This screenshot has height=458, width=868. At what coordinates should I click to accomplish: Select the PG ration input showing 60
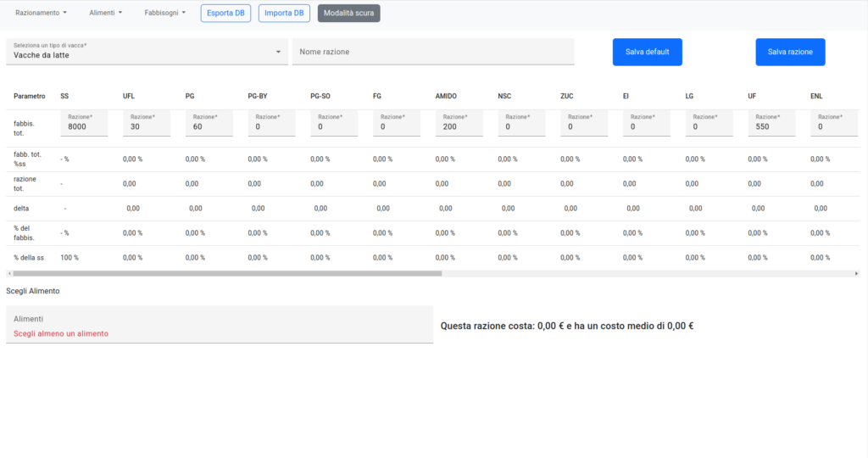(x=209, y=126)
